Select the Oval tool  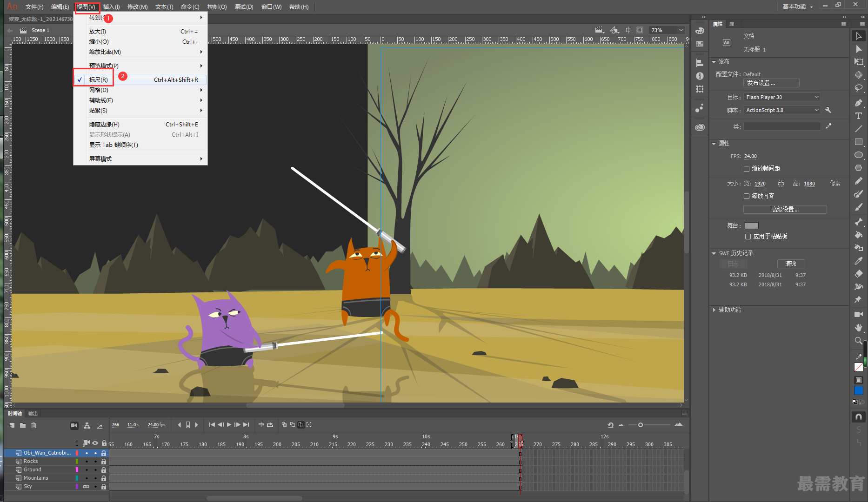859,155
